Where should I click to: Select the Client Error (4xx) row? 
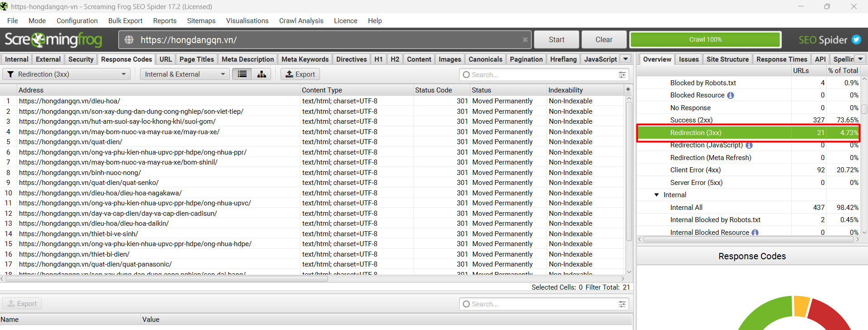[x=748, y=170]
